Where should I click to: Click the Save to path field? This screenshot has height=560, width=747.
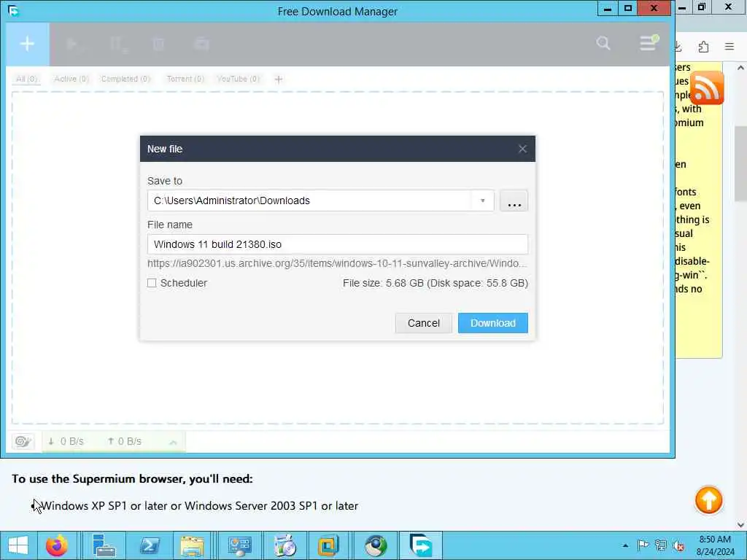click(x=309, y=201)
